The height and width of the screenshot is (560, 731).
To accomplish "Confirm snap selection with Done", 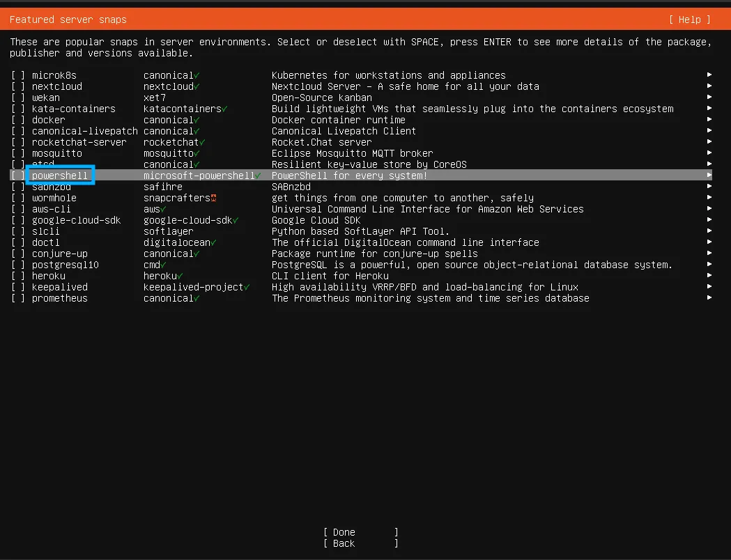I will (x=361, y=532).
